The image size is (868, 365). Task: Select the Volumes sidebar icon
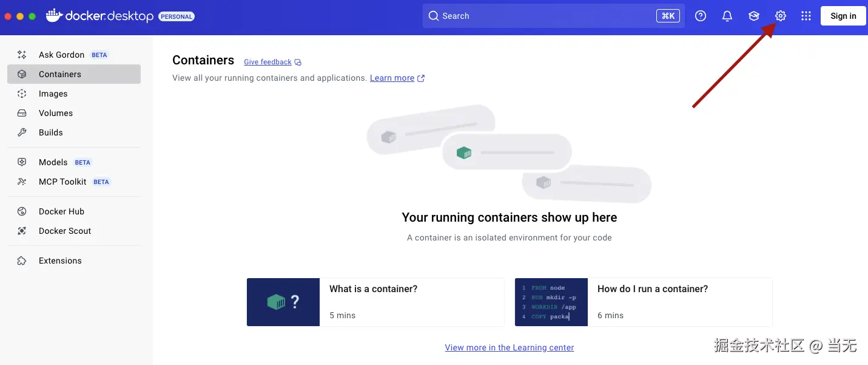pyautogui.click(x=56, y=113)
